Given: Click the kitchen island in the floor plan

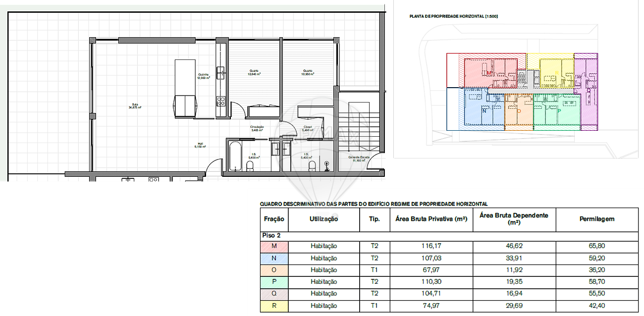Looking at the screenshot, I should pos(185,88).
